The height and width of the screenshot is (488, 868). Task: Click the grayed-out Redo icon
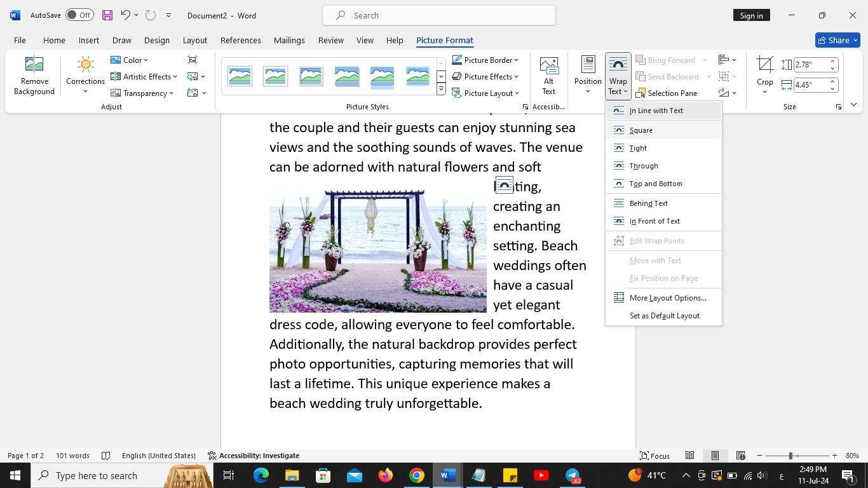pyautogui.click(x=150, y=15)
